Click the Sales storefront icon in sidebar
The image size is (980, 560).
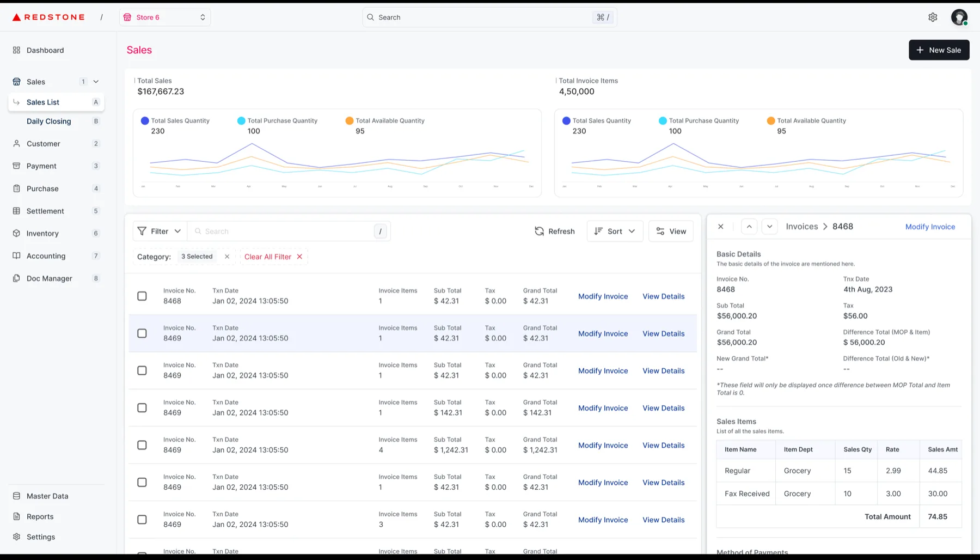click(16, 82)
